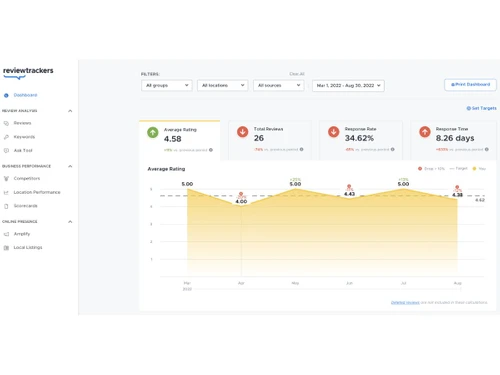This screenshot has height=375, width=500.
Task: Open Amplify in the sidebar
Action: [22, 234]
